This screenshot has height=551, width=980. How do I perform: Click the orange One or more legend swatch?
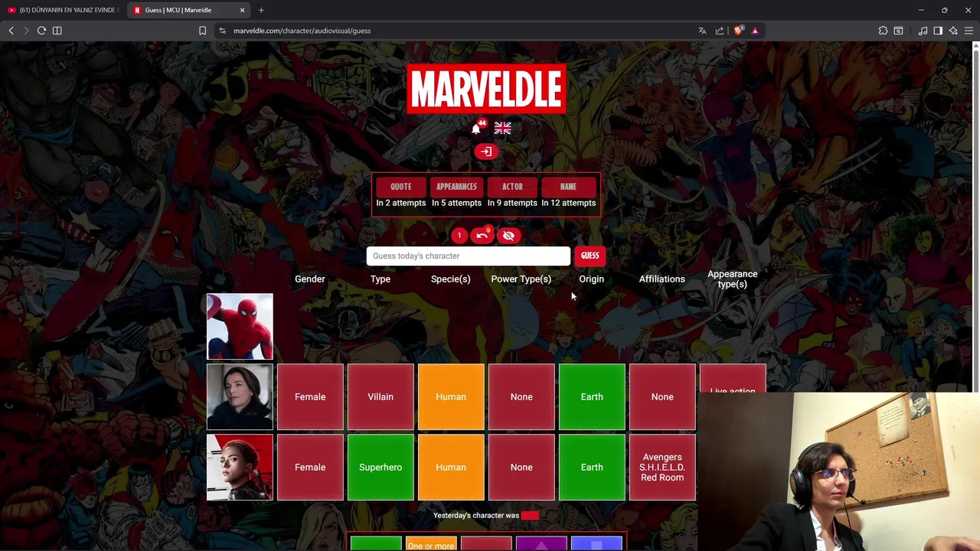[431, 544]
